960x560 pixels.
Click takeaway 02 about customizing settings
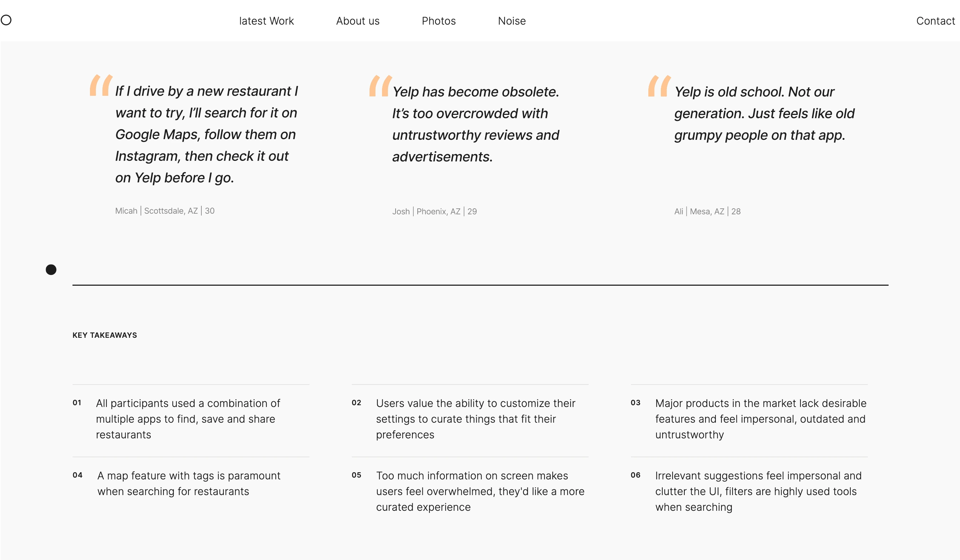pos(470,419)
